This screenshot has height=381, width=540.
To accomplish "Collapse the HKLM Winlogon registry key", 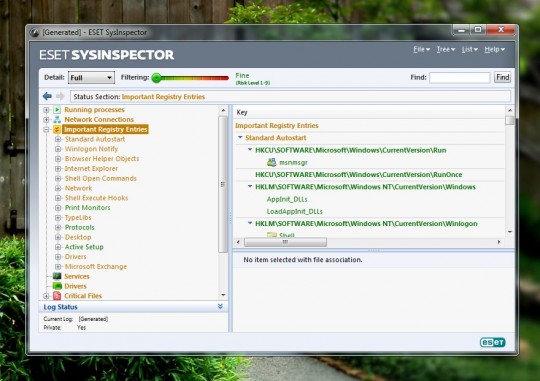I will (x=250, y=223).
